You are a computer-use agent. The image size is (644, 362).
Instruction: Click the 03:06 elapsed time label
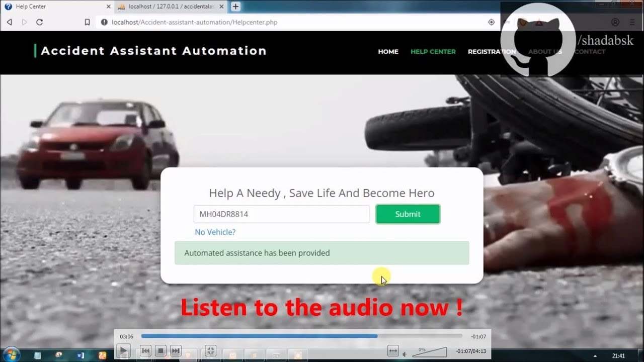126,336
